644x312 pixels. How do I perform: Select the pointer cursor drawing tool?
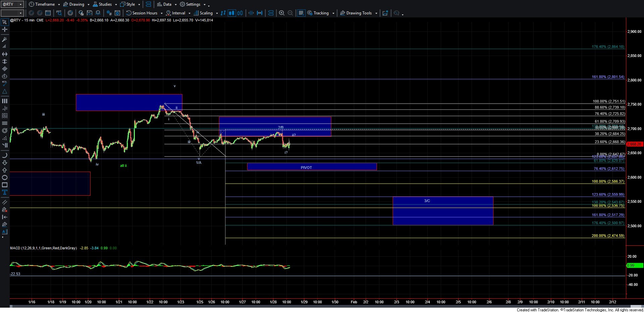point(5,22)
